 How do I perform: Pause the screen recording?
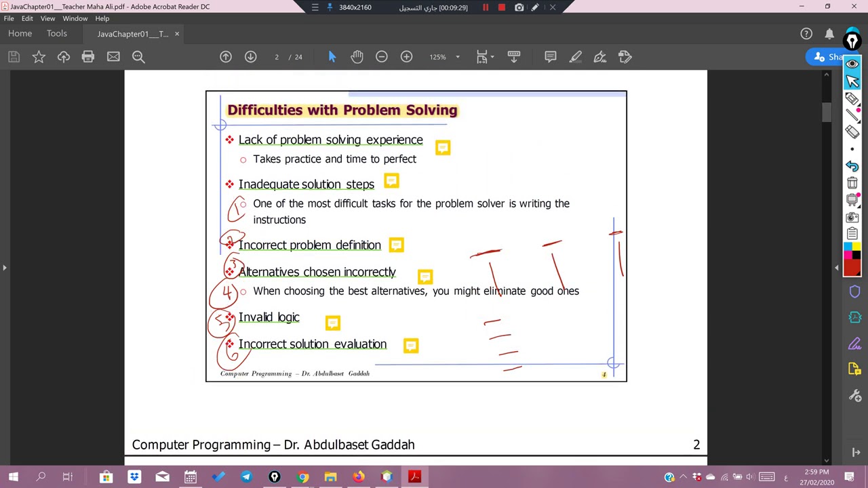pos(486,7)
